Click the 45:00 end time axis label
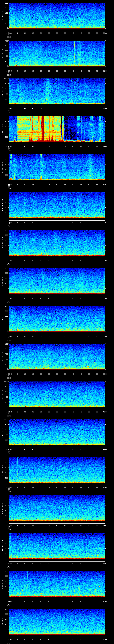 105,601
